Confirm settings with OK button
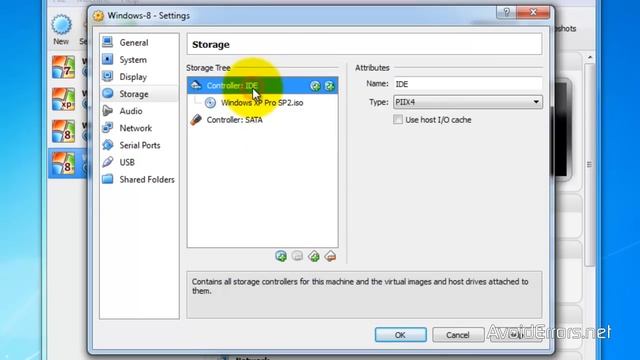This screenshot has width=640, height=360. [400, 335]
